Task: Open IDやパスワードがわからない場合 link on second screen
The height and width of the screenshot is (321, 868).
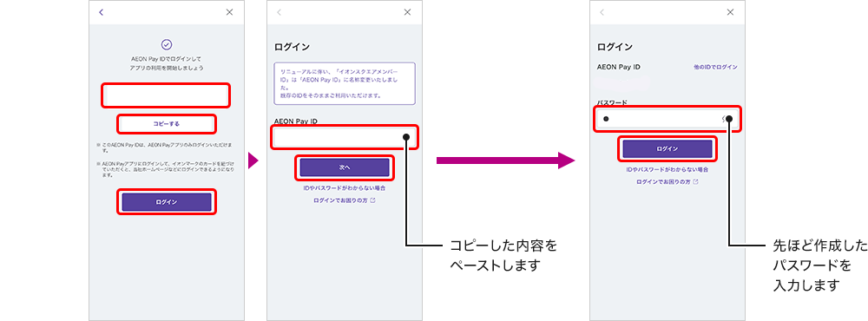Action: click(x=345, y=188)
